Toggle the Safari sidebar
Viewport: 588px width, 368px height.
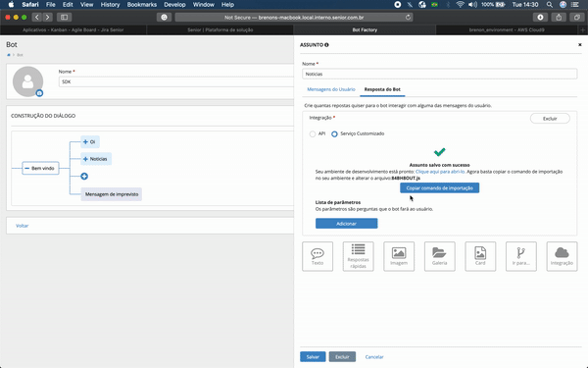pos(64,18)
